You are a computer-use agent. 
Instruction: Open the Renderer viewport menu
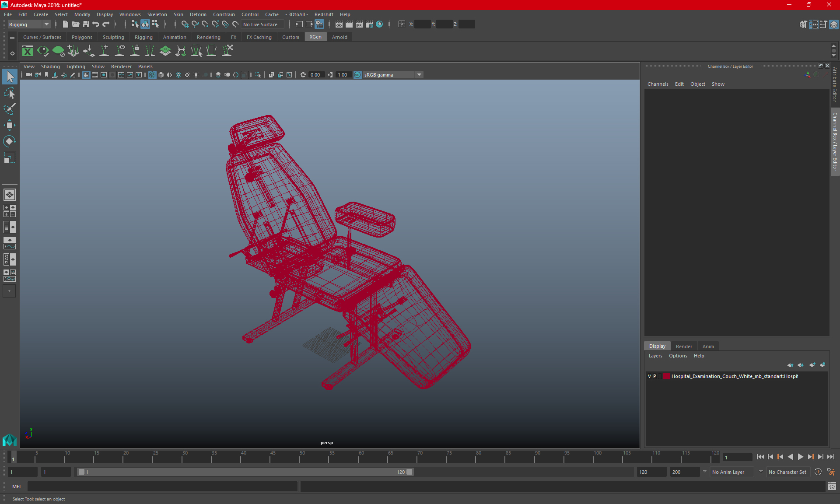(x=121, y=66)
